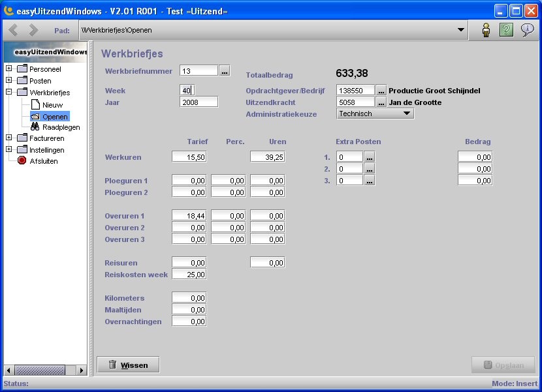Click the Raadplegen binoculars icon
Viewport: 542px width, 392px height.
[35, 127]
